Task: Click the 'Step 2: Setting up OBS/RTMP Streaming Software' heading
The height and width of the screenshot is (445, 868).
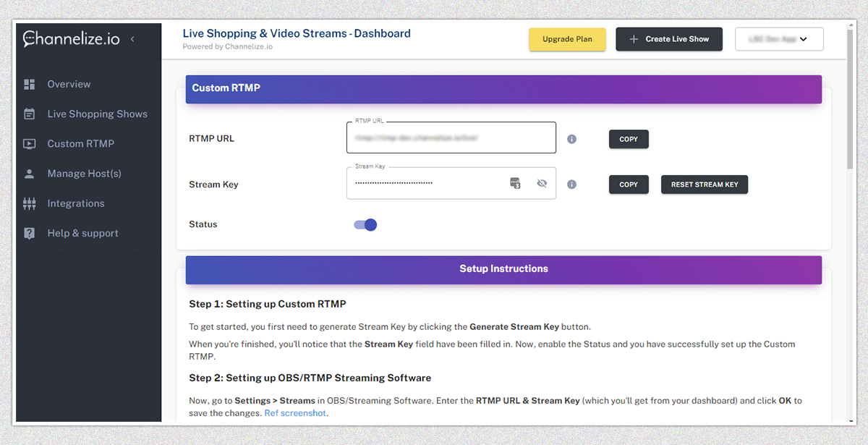Action: point(310,378)
